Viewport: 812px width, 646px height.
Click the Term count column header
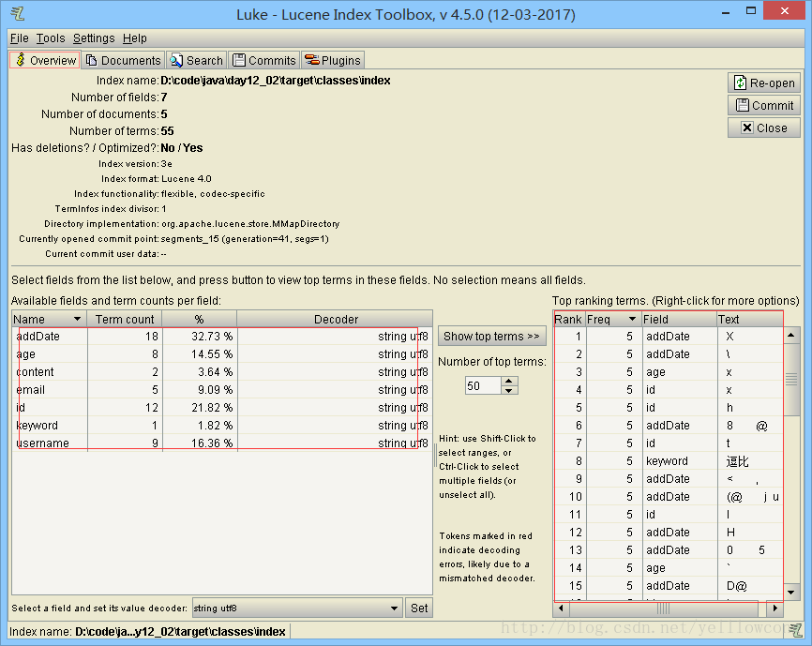[x=125, y=319]
